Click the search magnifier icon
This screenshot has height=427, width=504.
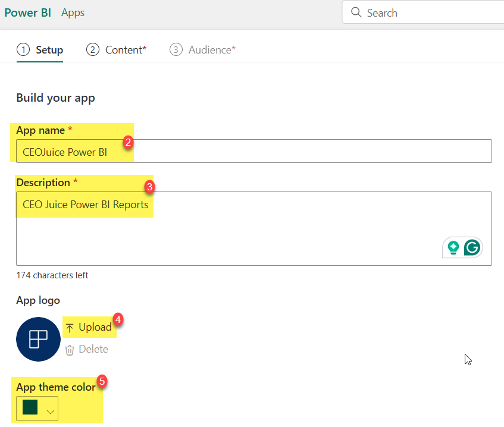coord(356,12)
